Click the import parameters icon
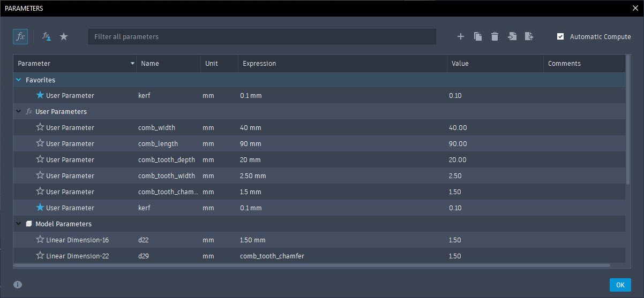The image size is (644, 298). [512, 36]
